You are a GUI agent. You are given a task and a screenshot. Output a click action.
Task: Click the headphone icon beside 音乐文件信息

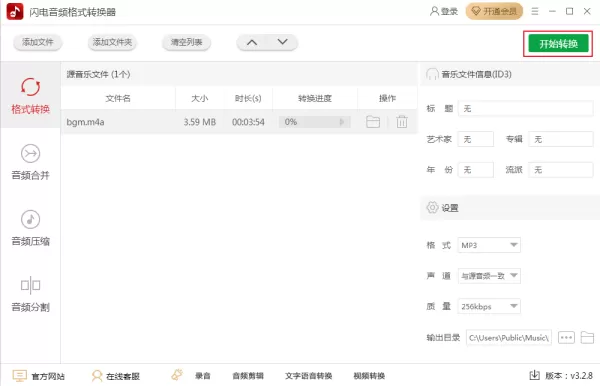432,74
